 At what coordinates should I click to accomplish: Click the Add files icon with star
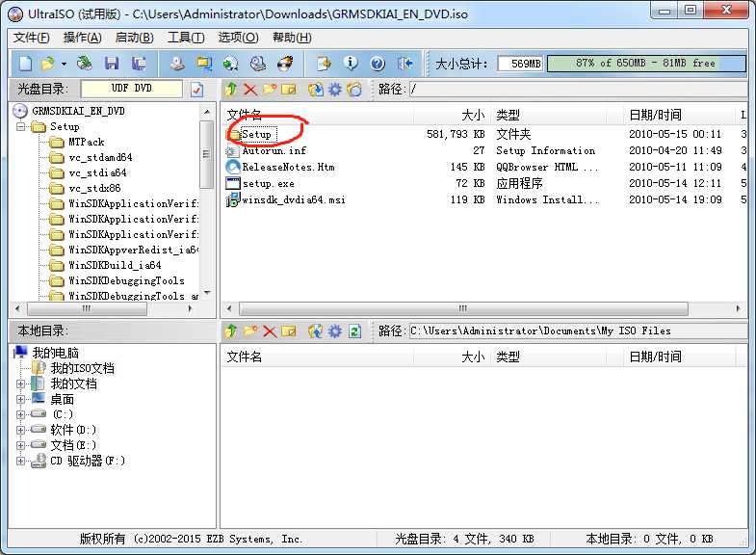pyautogui.click(x=324, y=64)
